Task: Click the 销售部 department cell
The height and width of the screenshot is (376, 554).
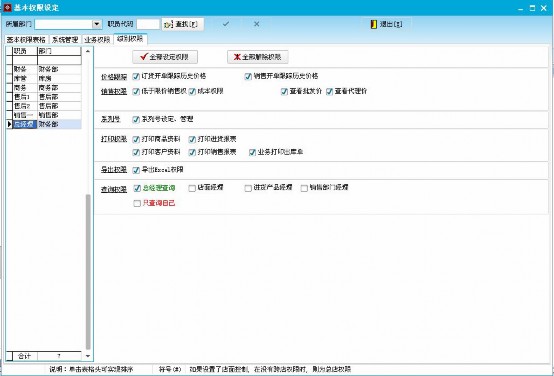Action: 59,115
